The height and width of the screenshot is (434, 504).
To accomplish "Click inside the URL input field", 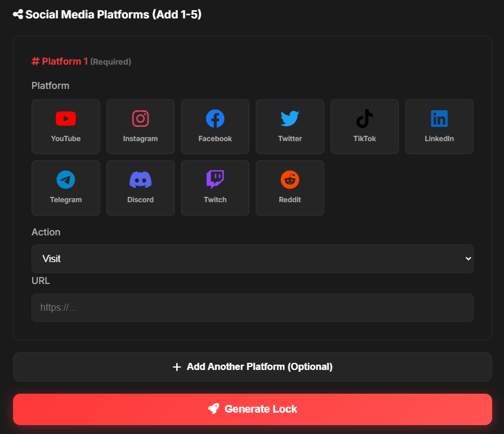I will point(252,307).
